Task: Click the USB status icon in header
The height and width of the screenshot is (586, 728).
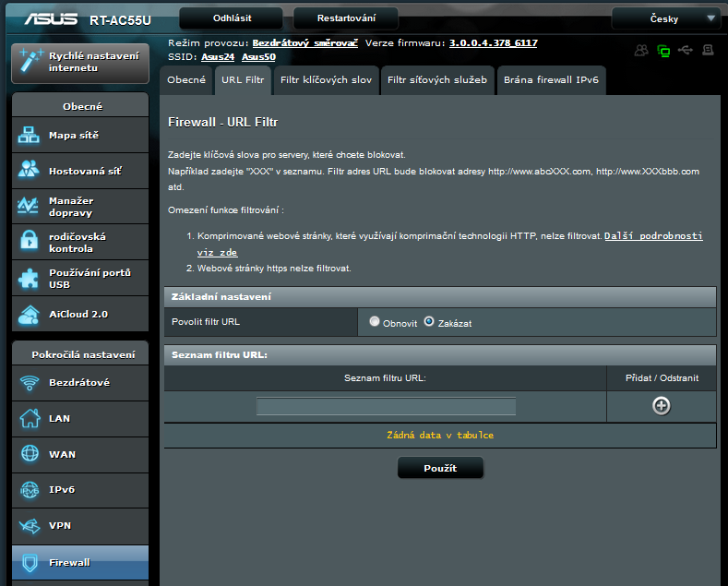Action: (685, 51)
